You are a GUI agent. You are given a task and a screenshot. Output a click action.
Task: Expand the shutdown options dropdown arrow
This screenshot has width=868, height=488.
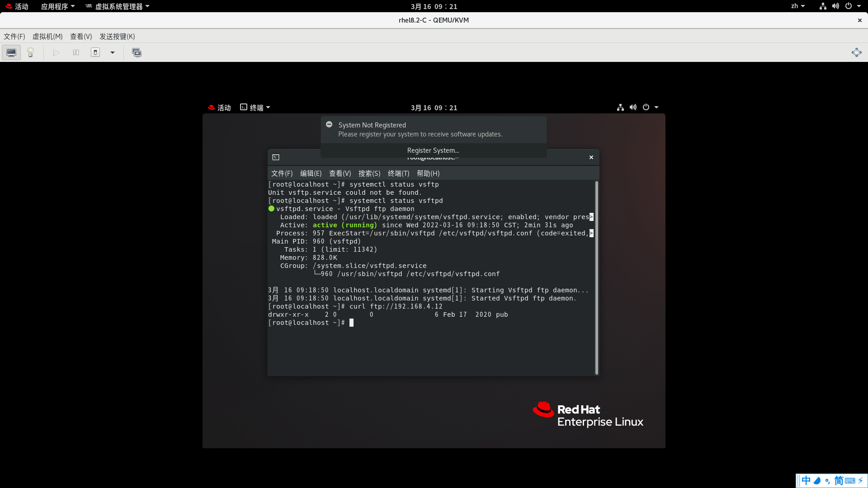112,52
